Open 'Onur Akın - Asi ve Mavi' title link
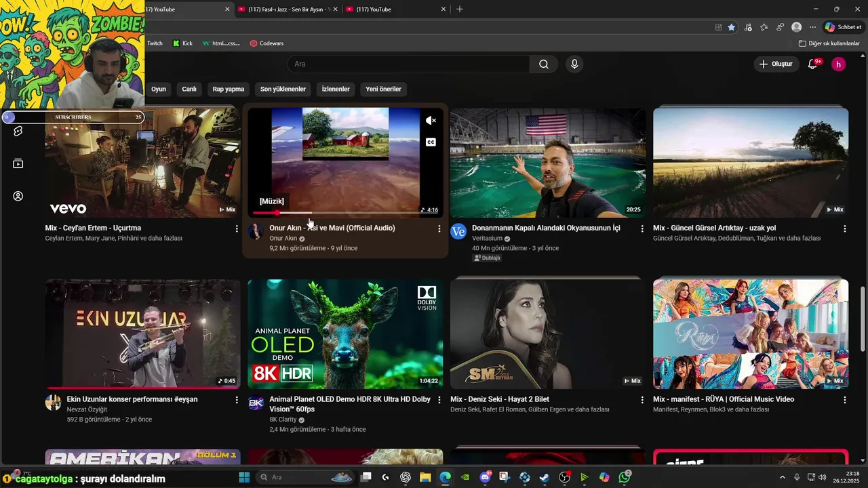The height and width of the screenshot is (488, 868). 332,228
